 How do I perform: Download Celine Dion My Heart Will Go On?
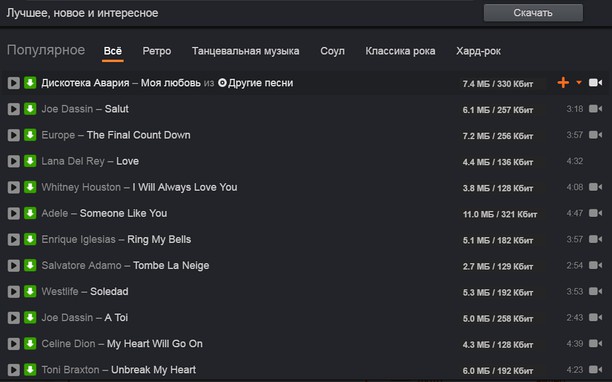pyautogui.click(x=30, y=344)
